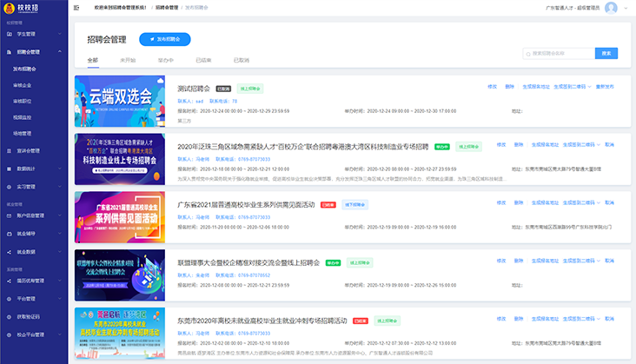This screenshot has width=636, height=364.
Task: Open 视频监控 in the sidebar submenu
Action: (23, 117)
